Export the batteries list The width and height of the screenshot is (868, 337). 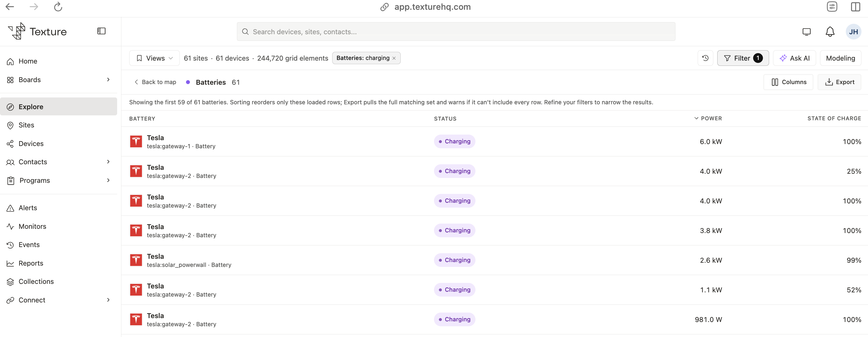click(839, 82)
